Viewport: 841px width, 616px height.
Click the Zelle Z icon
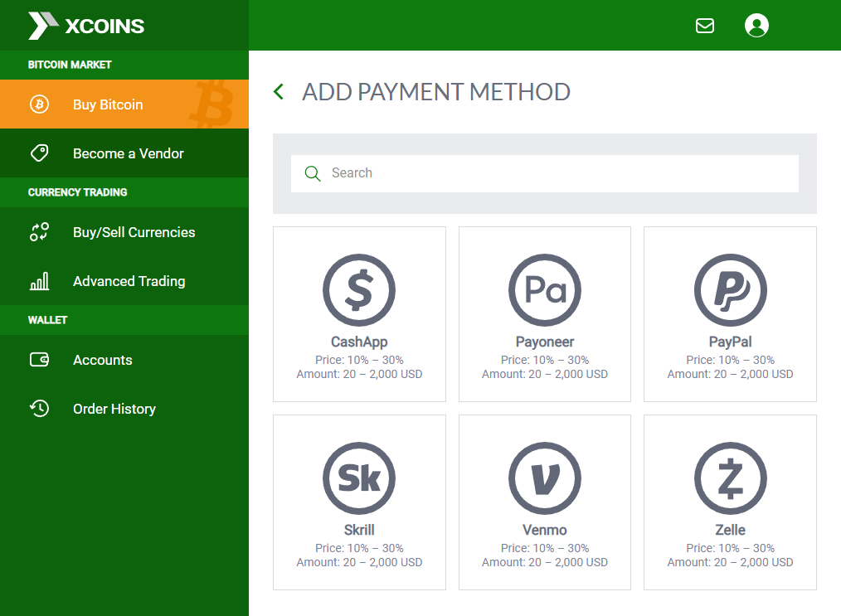tap(731, 478)
